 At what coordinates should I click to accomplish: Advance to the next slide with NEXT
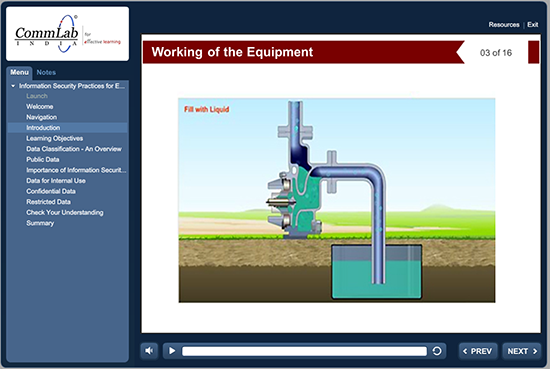click(x=522, y=351)
